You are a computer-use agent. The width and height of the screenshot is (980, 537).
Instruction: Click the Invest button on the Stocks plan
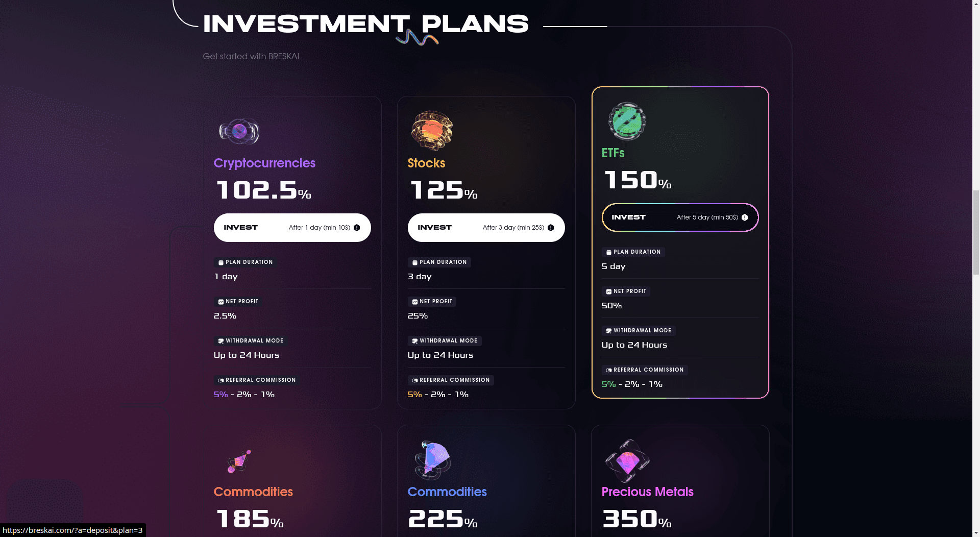coord(486,228)
